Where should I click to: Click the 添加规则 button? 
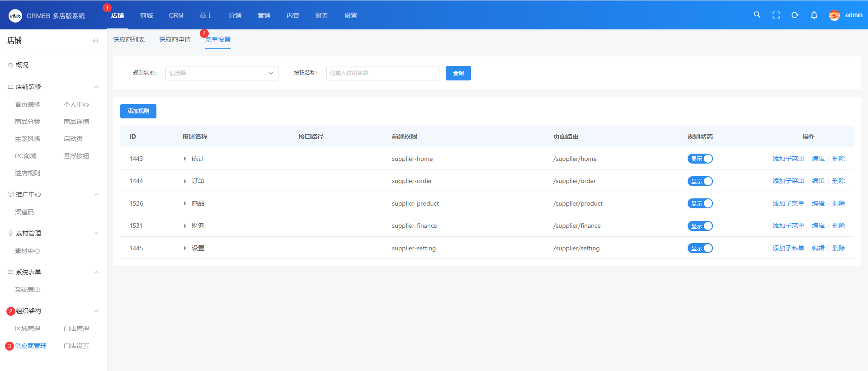pyautogui.click(x=138, y=111)
